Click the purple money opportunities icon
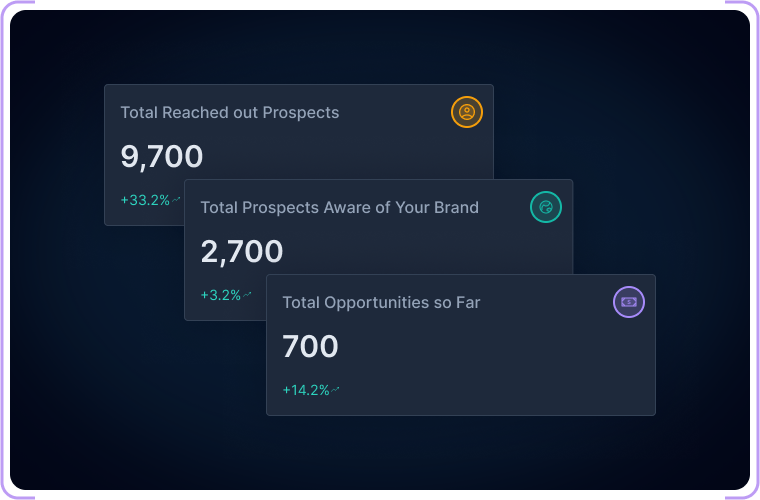Screen dimensions: 760x500 [x=629, y=302]
